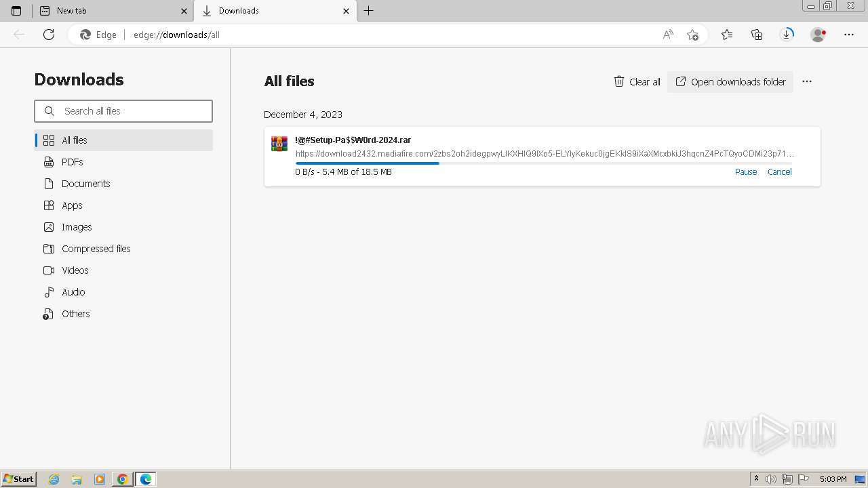
Task: Select the Downloads tab
Action: (x=275, y=11)
